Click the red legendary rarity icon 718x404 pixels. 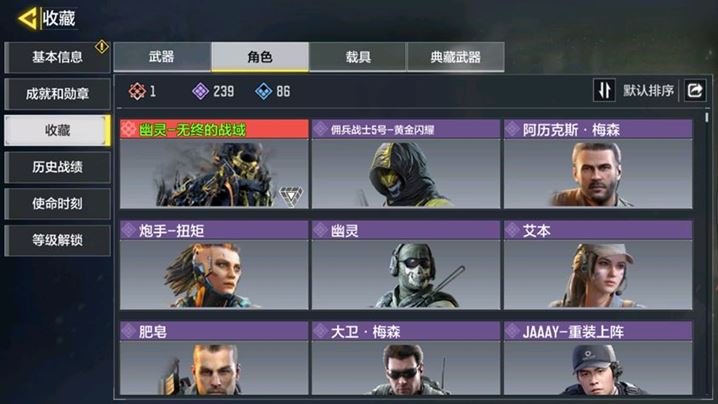click(137, 91)
